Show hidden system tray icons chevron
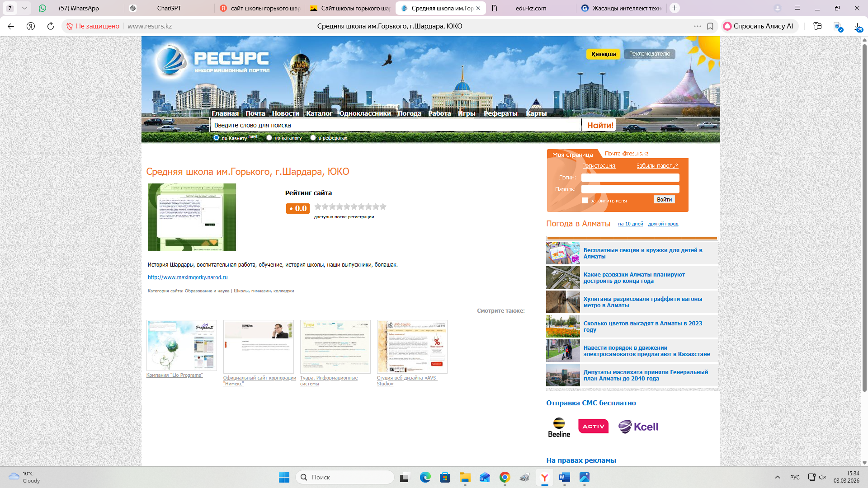 (x=778, y=477)
